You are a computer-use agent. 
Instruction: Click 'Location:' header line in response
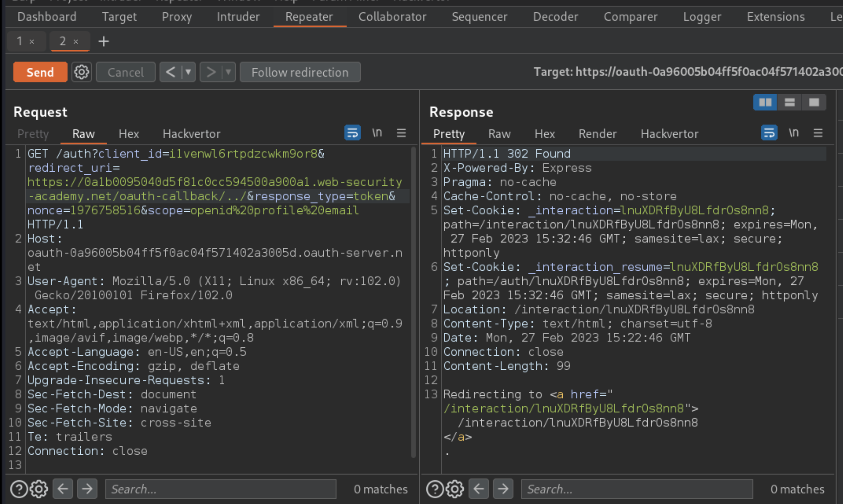click(x=599, y=310)
